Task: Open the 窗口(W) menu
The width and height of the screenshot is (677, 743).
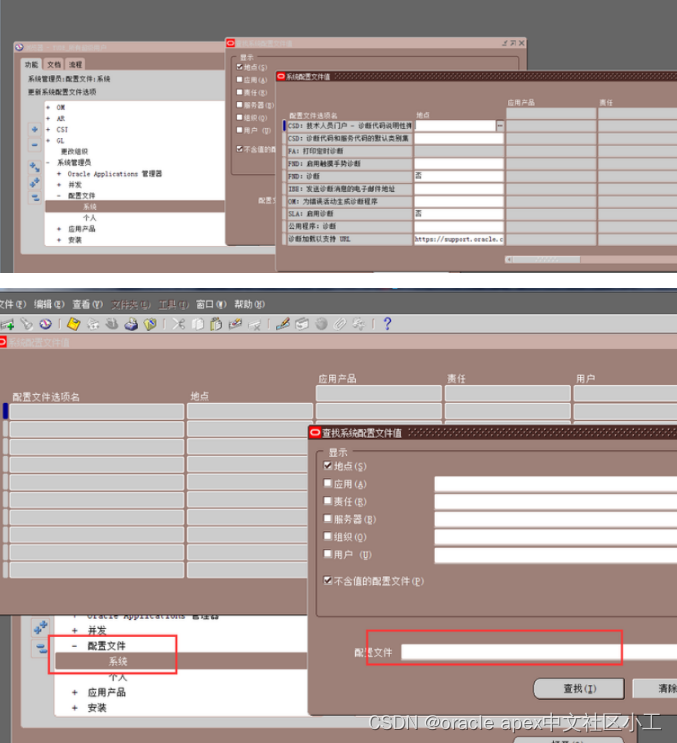Action: point(211,304)
